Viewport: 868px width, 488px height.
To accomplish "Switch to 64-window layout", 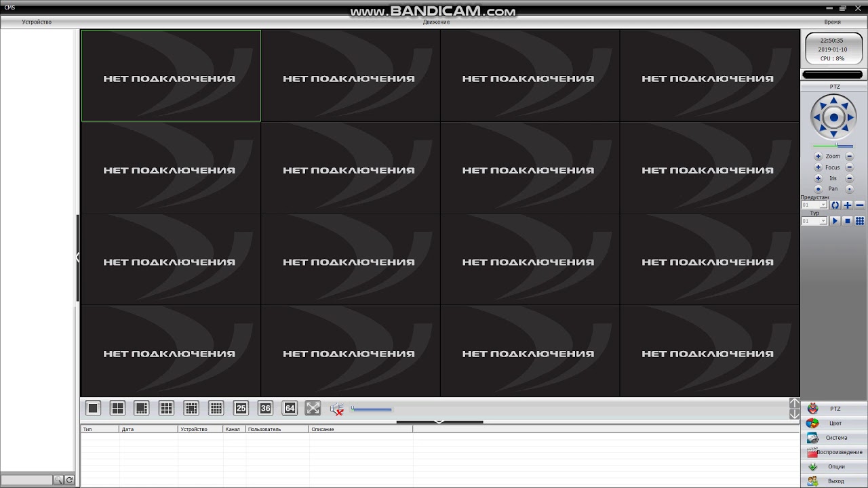I will 290,408.
